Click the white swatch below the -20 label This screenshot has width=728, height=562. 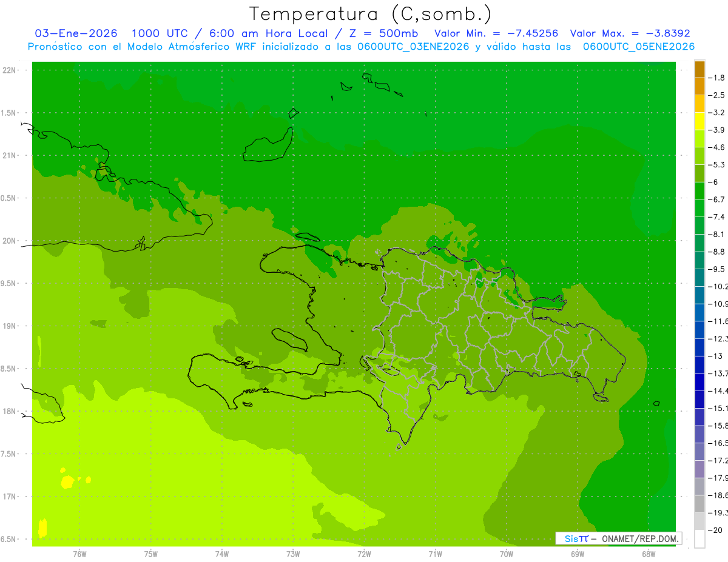pos(699,539)
